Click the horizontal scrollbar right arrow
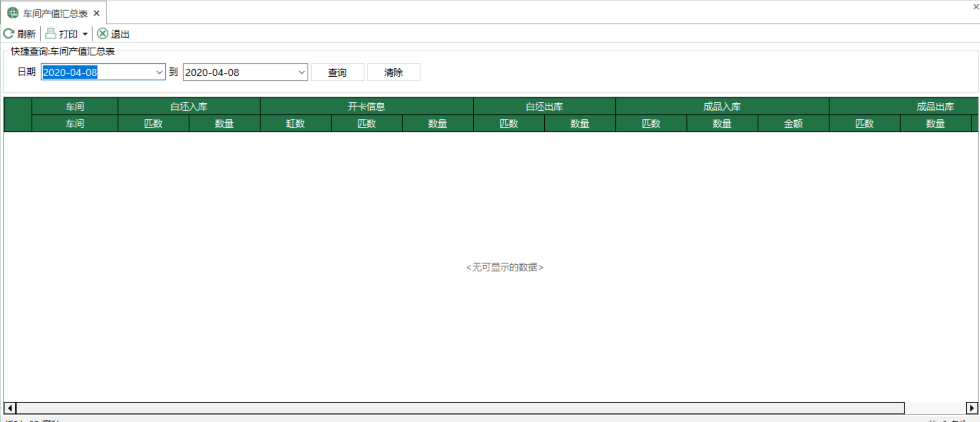Image resolution: width=980 pixels, height=422 pixels. pos(972,408)
